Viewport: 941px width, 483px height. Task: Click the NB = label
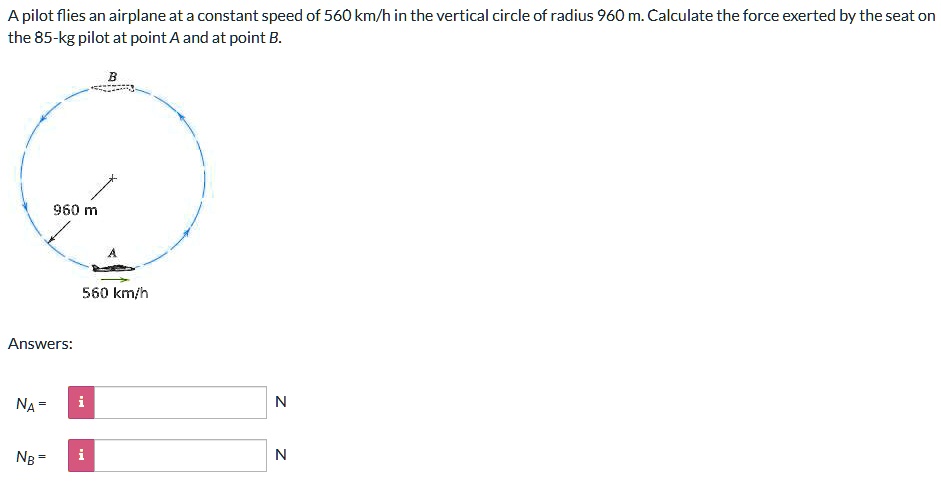pos(31,457)
